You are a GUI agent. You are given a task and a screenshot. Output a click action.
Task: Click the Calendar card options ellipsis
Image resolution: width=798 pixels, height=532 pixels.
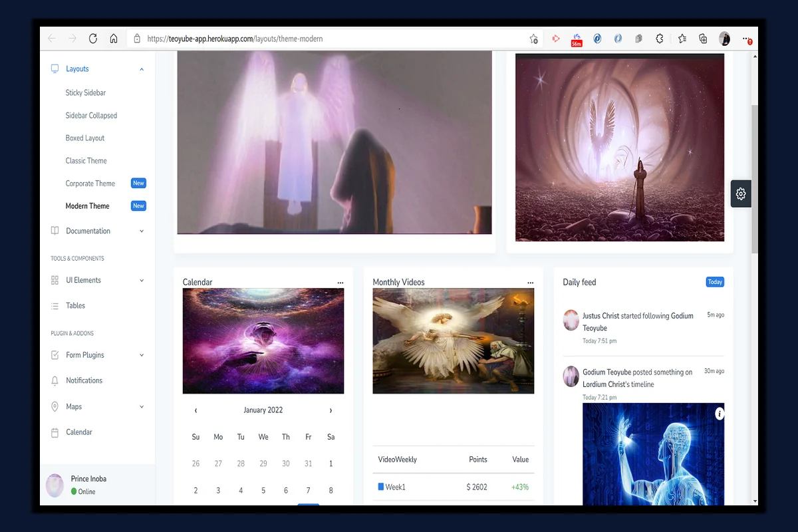[x=340, y=283]
